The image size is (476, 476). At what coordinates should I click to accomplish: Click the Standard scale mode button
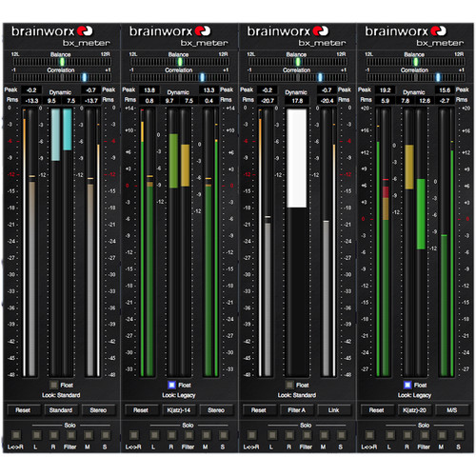[x=61, y=410]
